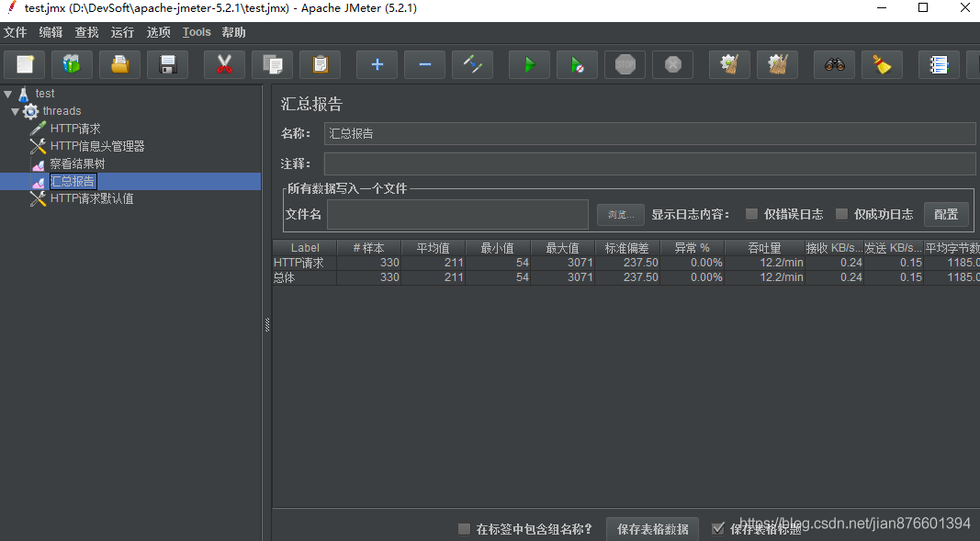The width and height of the screenshot is (980, 541).
Task: Open 配置 configuration dialog
Action: coord(946,214)
